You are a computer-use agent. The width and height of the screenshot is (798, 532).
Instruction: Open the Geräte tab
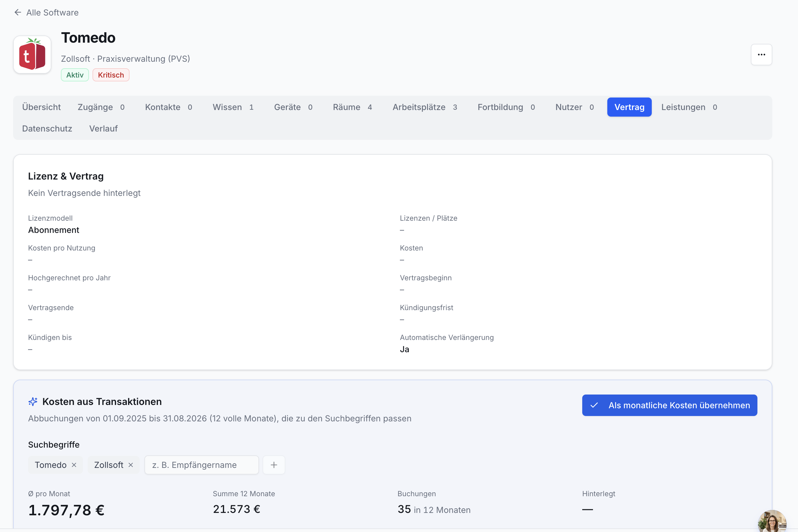coord(293,107)
